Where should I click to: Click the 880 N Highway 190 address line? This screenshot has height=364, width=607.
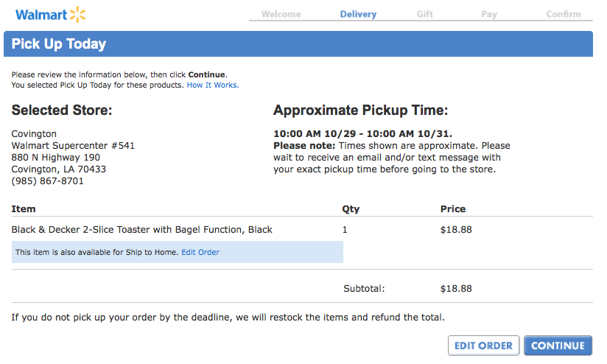(x=56, y=157)
